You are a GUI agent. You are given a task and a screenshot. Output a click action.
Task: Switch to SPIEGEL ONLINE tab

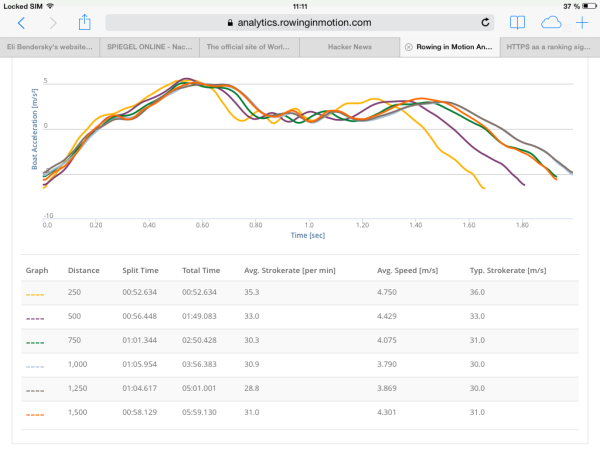(x=150, y=47)
